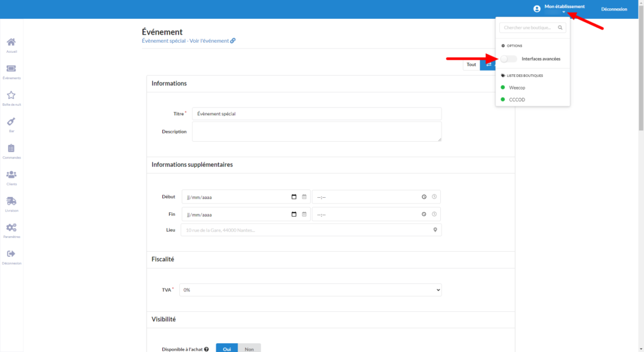Click Déconnexion in the top bar
This screenshot has width=644, height=352.
[614, 9]
